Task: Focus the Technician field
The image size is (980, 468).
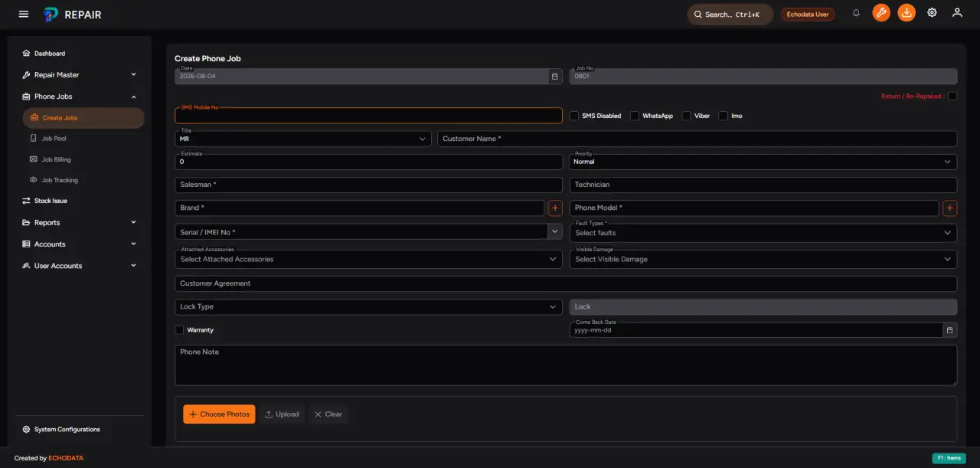Action: click(763, 185)
